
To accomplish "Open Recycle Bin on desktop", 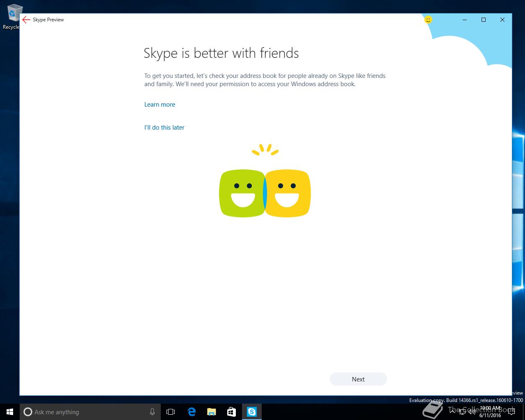I will click(x=12, y=17).
